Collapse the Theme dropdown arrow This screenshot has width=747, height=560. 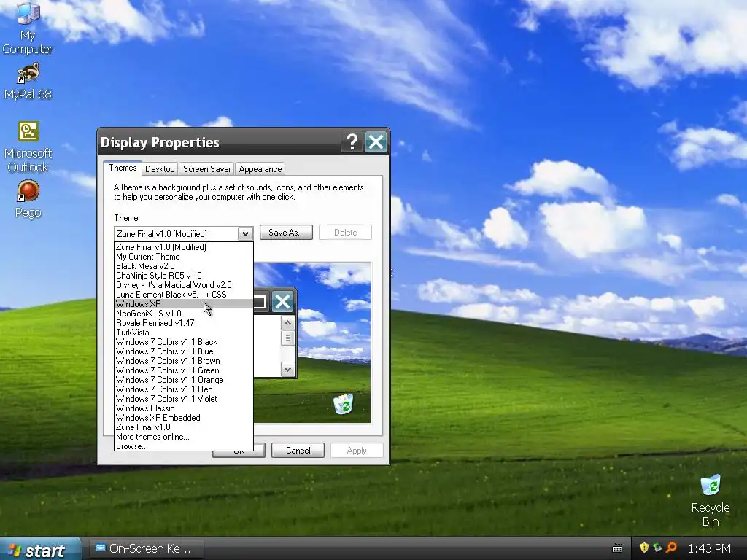click(x=245, y=234)
